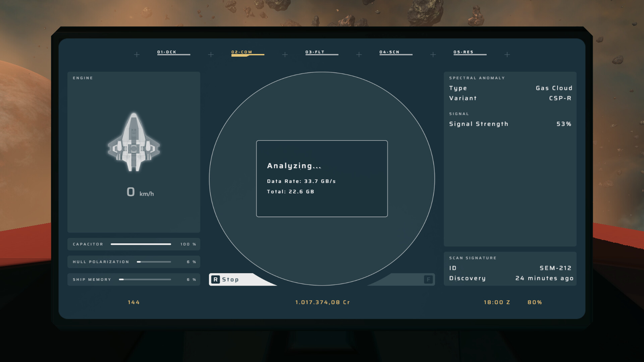Expand the Scan Signature panel
This screenshot has height=362, width=644.
click(473, 258)
